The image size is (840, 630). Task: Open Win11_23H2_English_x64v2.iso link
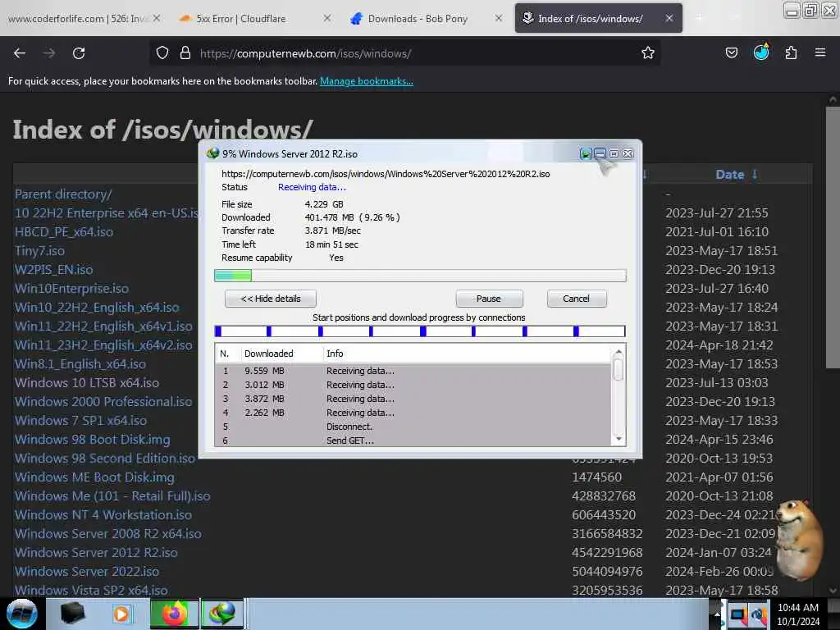coord(103,345)
